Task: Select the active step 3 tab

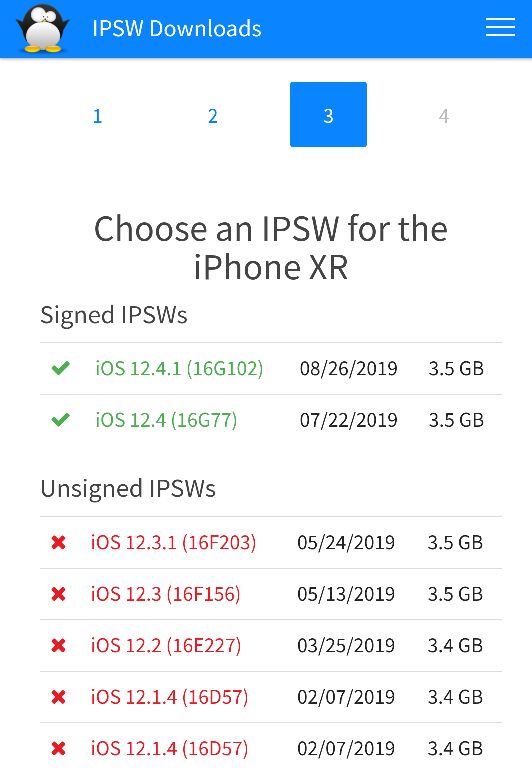Action: tap(328, 115)
